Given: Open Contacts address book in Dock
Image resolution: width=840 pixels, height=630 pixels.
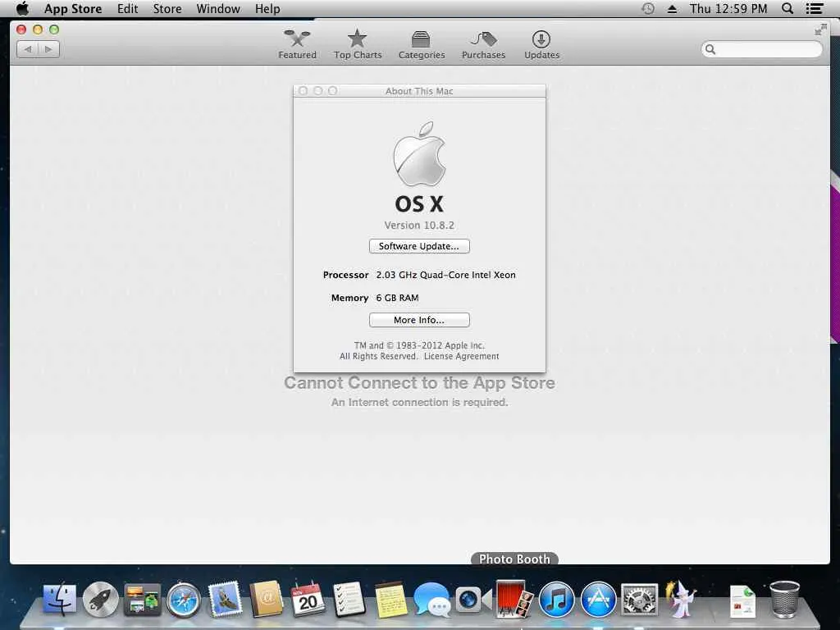Looking at the screenshot, I should coord(267,599).
